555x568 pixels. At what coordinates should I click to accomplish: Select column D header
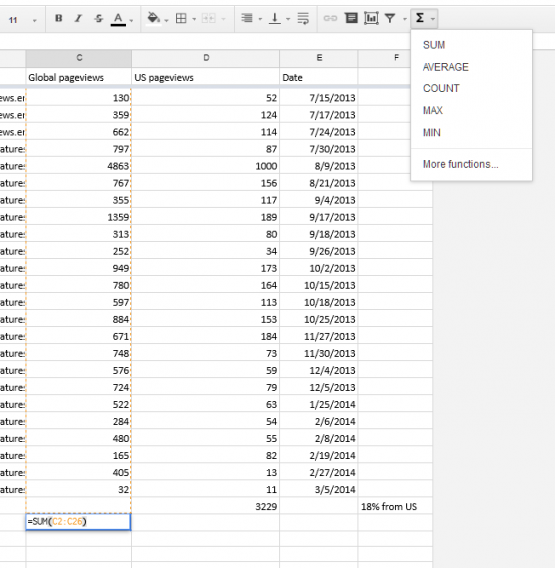coord(206,58)
